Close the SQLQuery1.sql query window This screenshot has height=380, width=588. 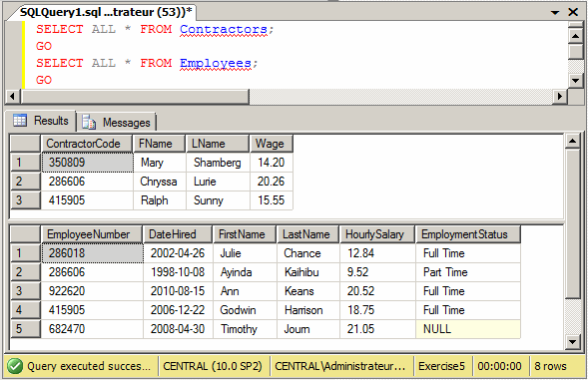pyautogui.click(x=573, y=12)
